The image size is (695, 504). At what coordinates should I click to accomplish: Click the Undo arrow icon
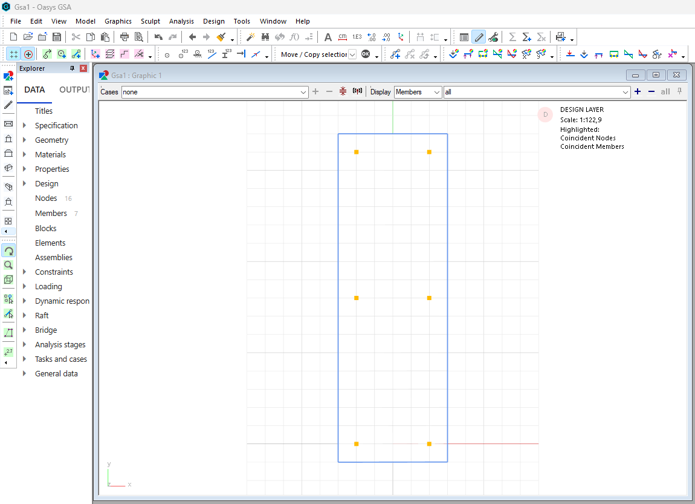point(158,37)
